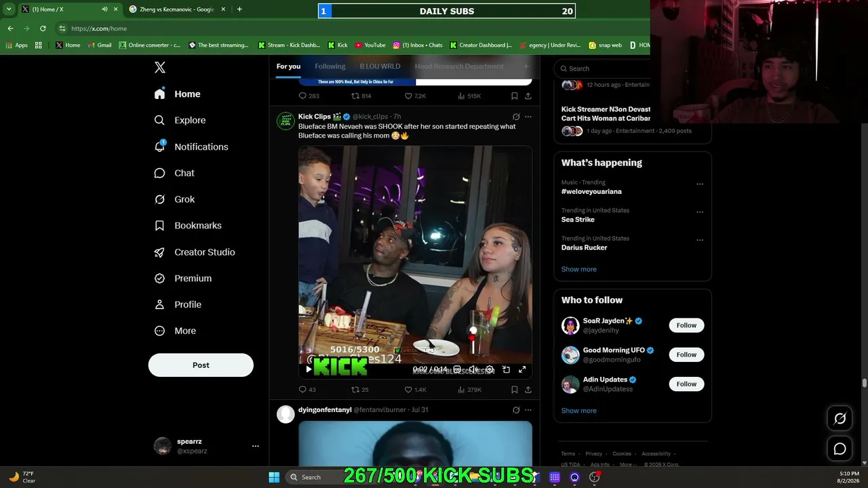Image resolution: width=868 pixels, height=488 pixels.
Task: Reload the current page
Action: (43, 28)
